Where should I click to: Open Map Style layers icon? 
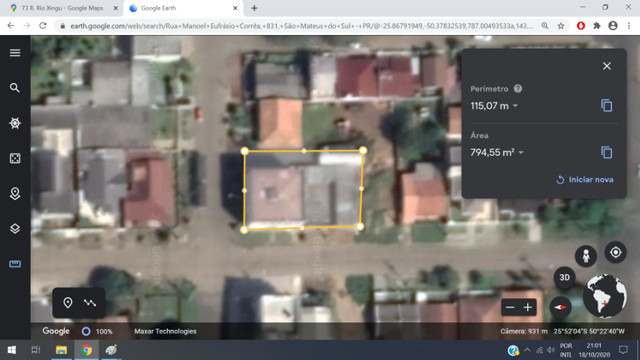coord(15,229)
